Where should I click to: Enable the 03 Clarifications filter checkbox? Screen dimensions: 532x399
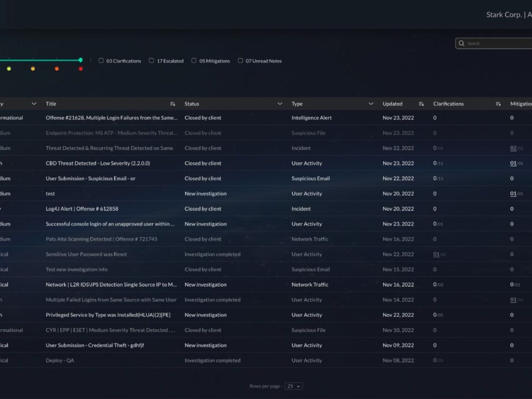tap(101, 60)
